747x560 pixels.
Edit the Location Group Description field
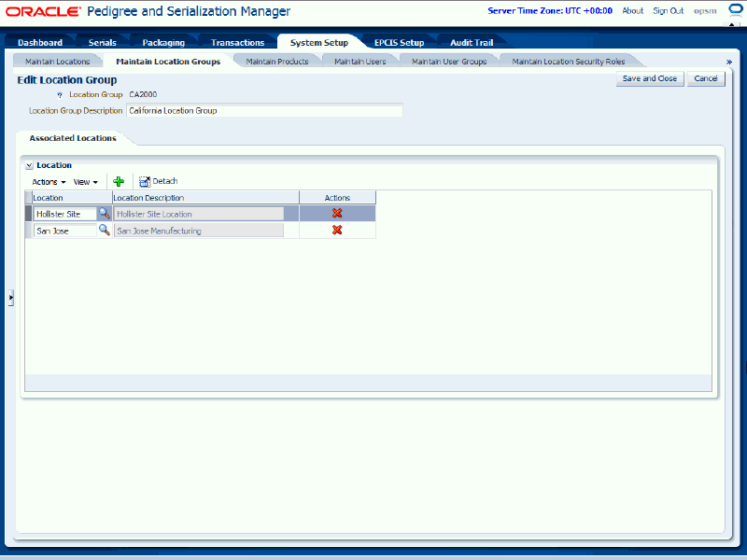[264, 110]
